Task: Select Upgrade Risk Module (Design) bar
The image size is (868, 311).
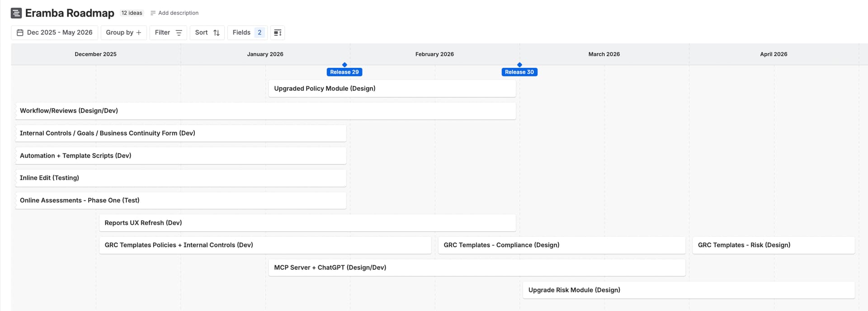Action: [689, 290]
